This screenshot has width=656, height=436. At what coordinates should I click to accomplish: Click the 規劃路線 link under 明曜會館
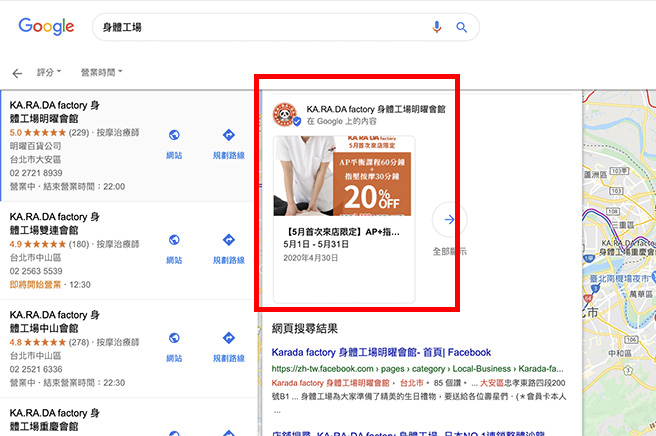pyautogui.click(x=229, y=155)
